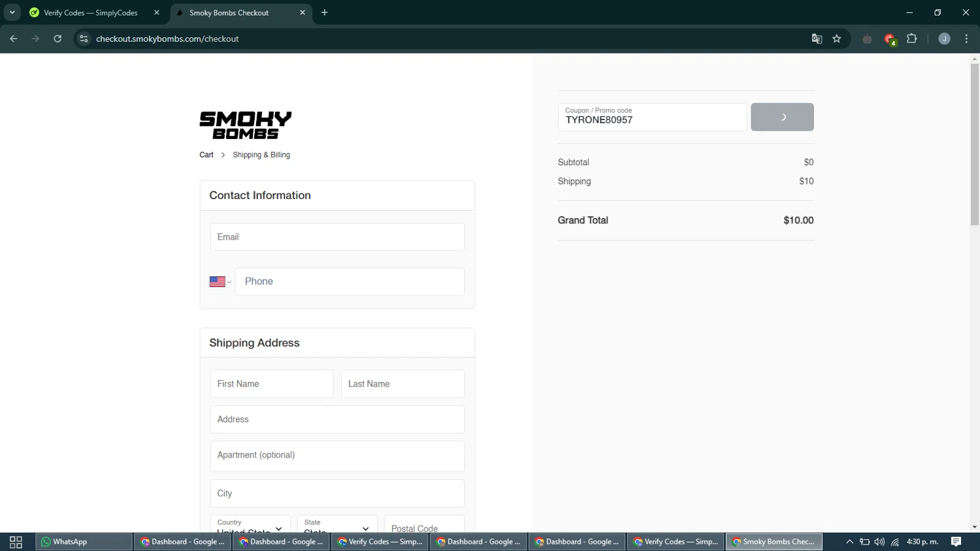Open the notification center icon
The width and height of the screenshot is (980, 551).
coord(956,542)
